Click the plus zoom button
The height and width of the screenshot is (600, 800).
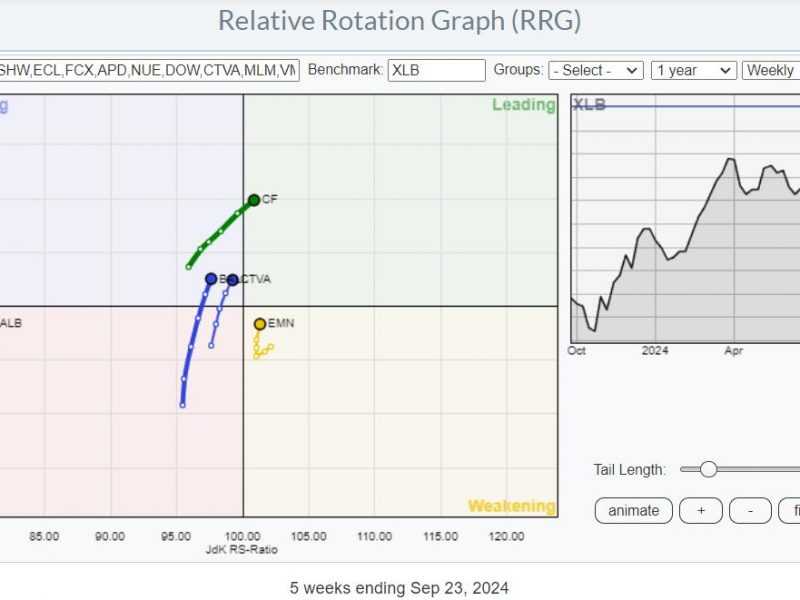701,511
